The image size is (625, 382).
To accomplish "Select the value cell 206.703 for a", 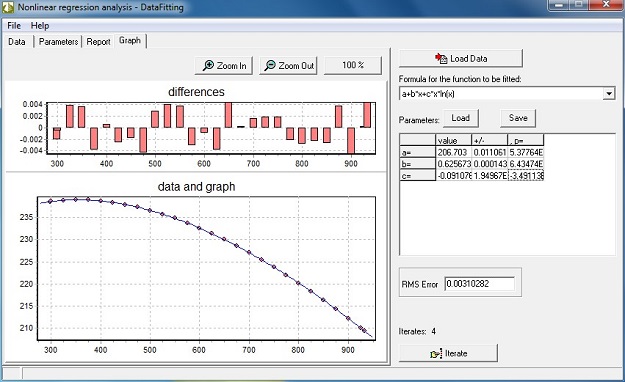I will pos(454,152).
